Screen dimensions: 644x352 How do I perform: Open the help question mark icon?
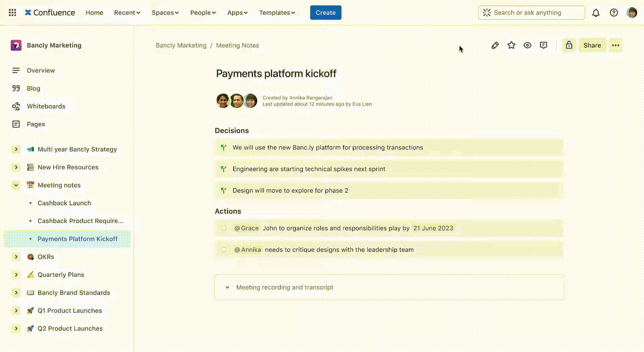[x=614, y=13]
